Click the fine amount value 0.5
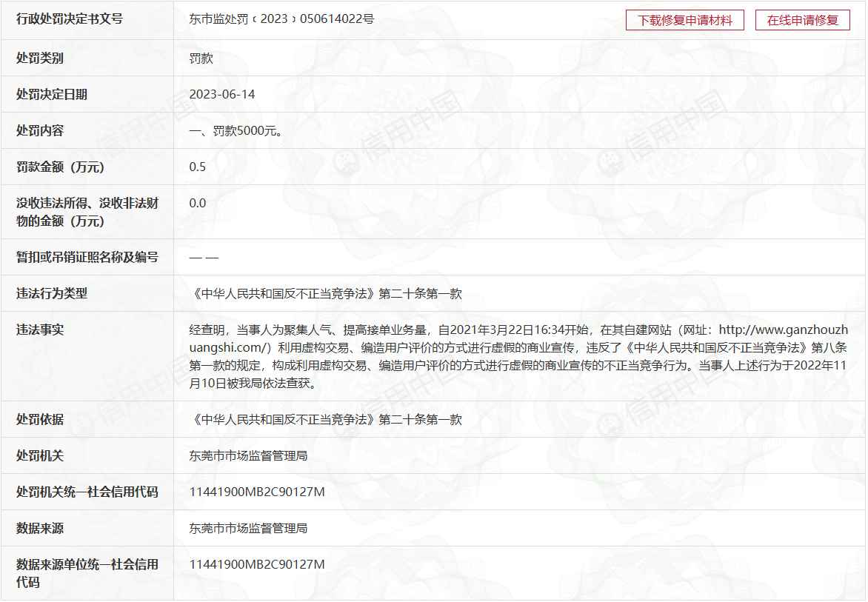The height and width of the screenshot is (602, 868). [198, 167]
